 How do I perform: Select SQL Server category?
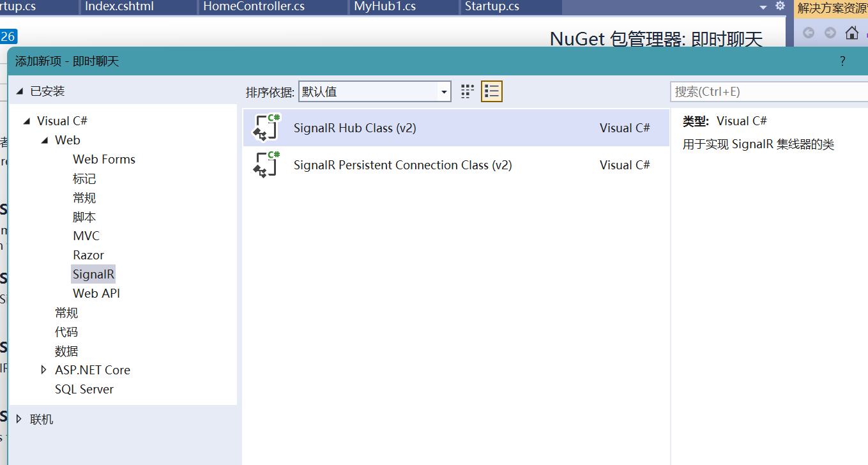(x=84, y=389)
